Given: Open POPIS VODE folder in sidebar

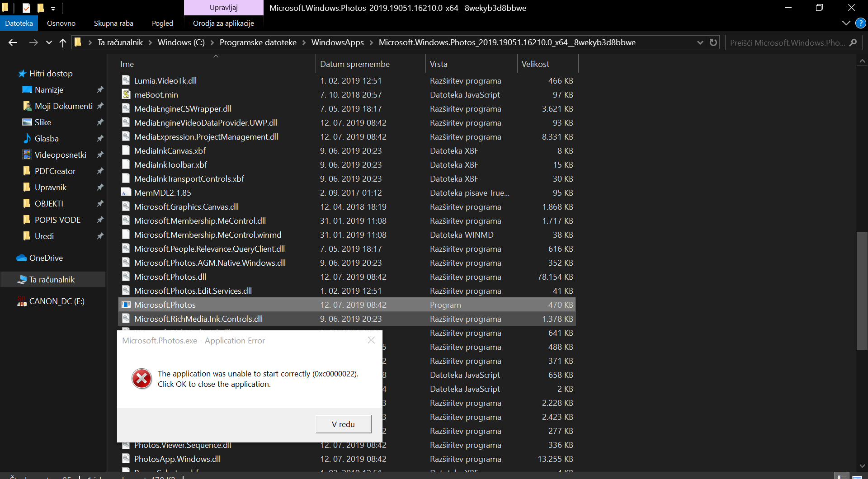Looking at the screenshot, I should (x=57, y=220).
